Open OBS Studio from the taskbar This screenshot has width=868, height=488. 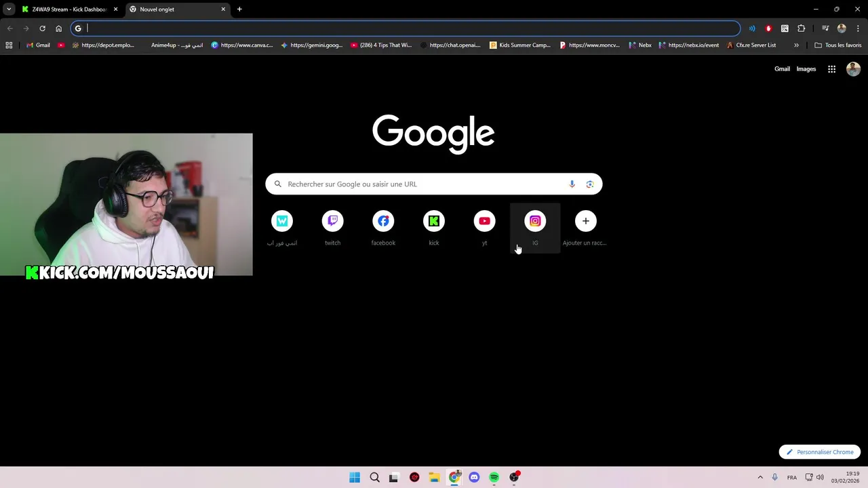(x=514, y=477)
